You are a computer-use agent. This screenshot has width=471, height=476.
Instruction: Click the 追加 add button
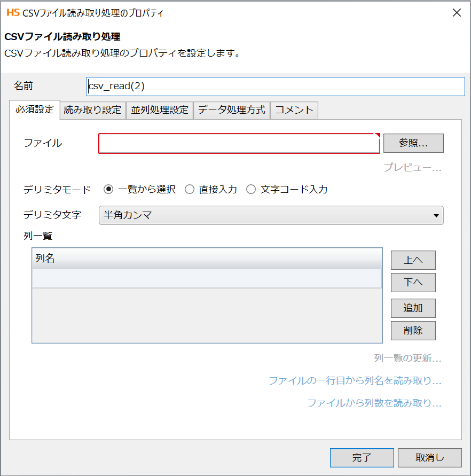click(x=413, y=308)
